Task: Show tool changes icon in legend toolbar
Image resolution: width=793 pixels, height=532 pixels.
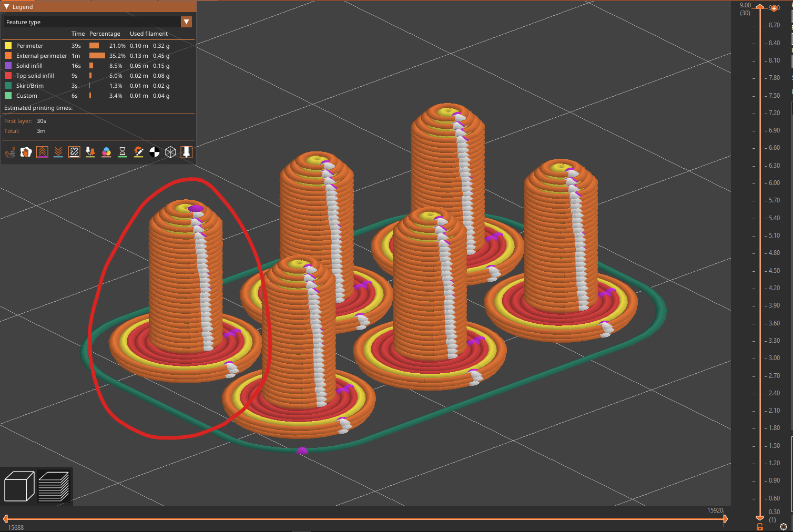Action: coord(90,152)
